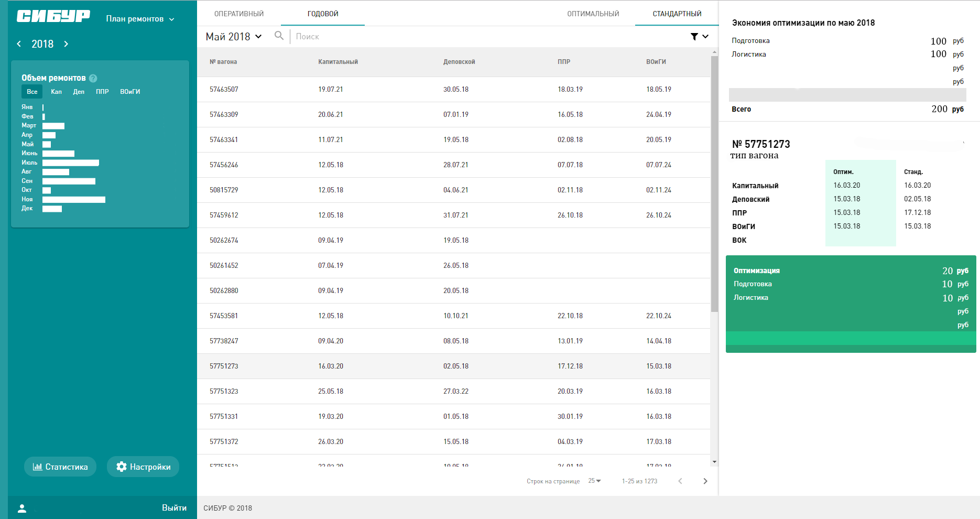Open rows per page dropdown 25
Image resolution: width=980 pixels, height=519 pixels.
click(x=594, y=481)
